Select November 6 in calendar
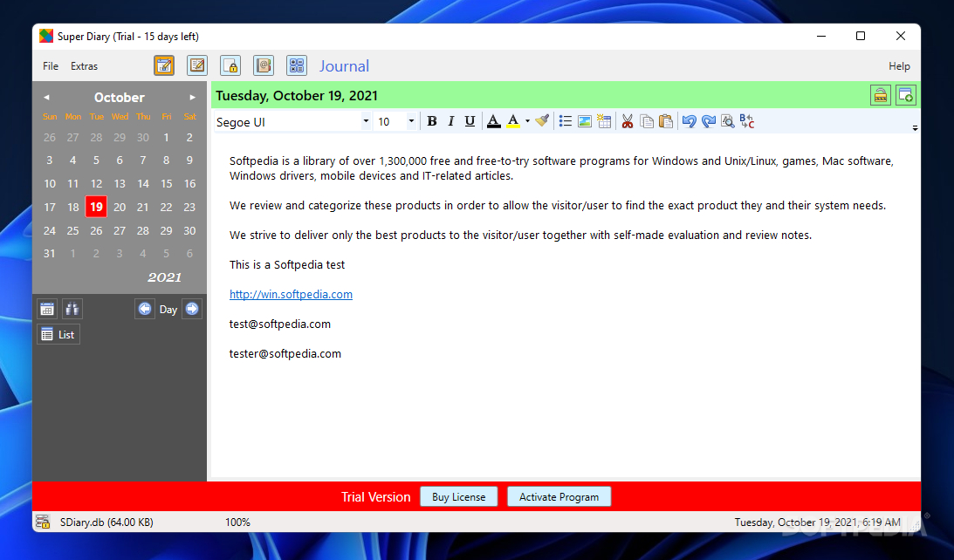 coord(189,254)
